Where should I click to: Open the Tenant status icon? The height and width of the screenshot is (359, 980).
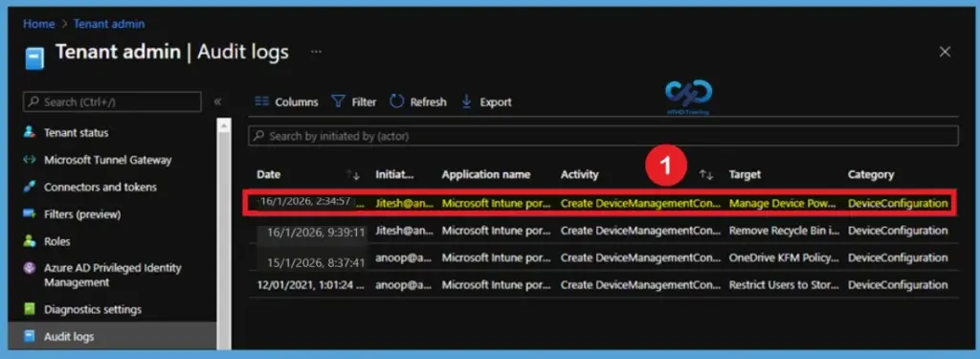pyautogui.click(x=30, y=133)
